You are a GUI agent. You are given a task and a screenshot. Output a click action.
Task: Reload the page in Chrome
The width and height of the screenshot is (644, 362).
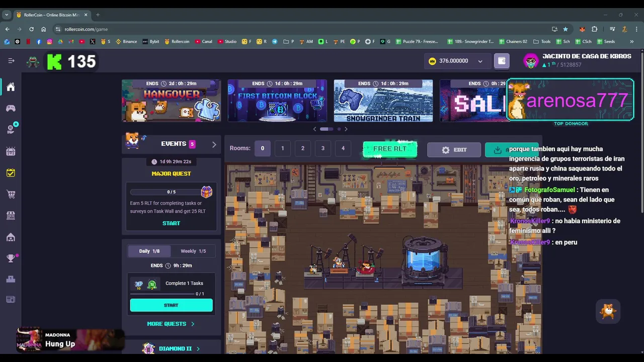click(31, 29)
